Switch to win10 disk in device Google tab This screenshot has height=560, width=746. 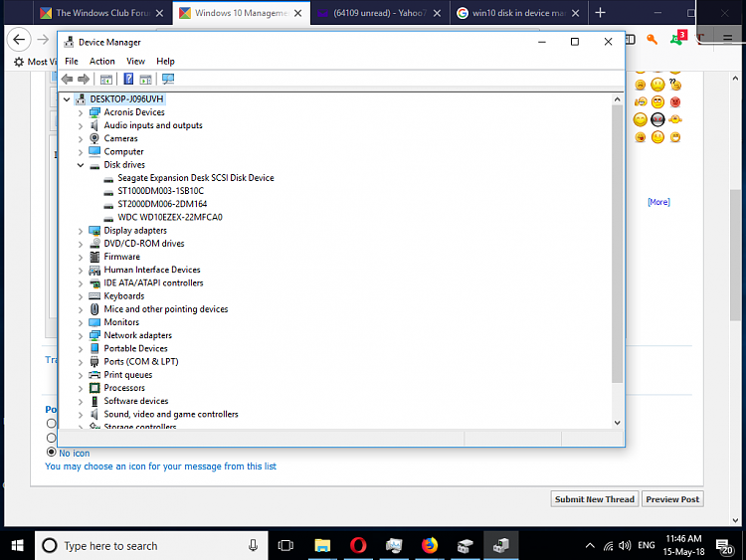coord(518,13)
